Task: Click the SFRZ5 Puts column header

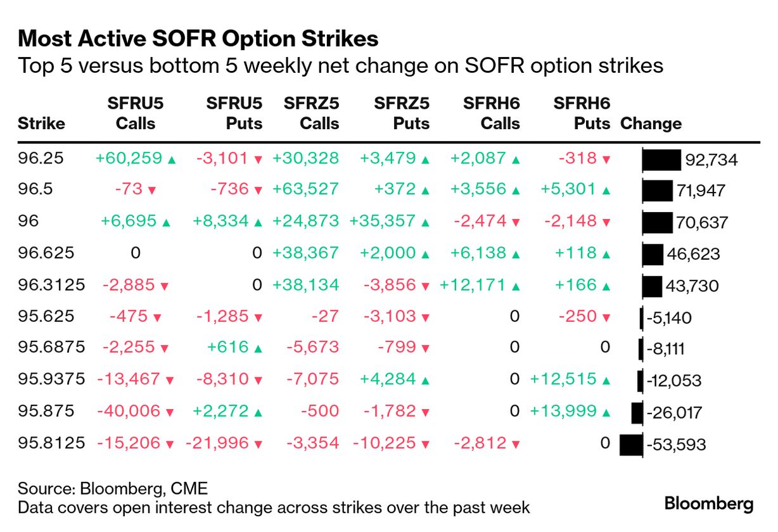Action: [402, 113]
